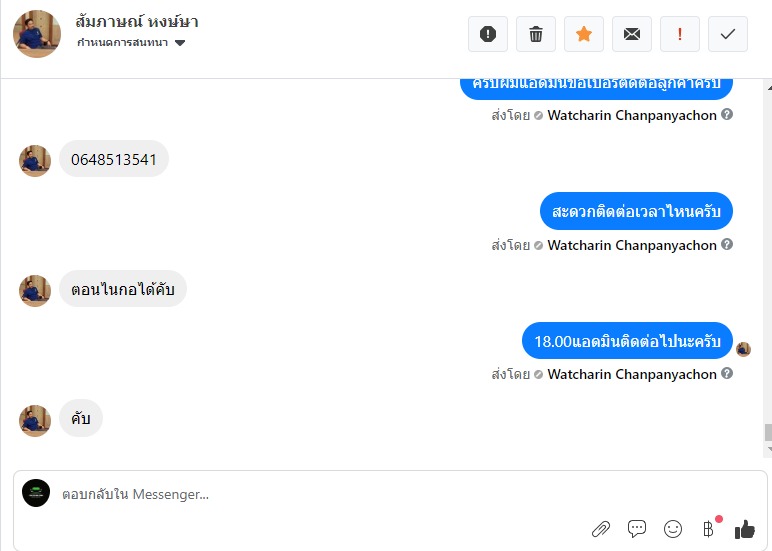The image size is (772, 551).
Task: Click the page avatar beside reply box
Action: point(36,493)
